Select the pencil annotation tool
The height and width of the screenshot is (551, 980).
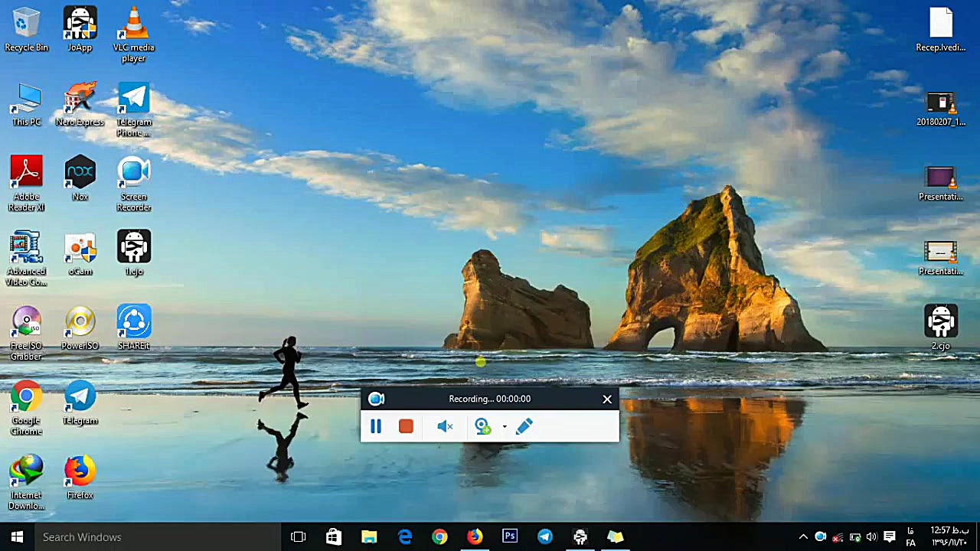tap(524, 426)
